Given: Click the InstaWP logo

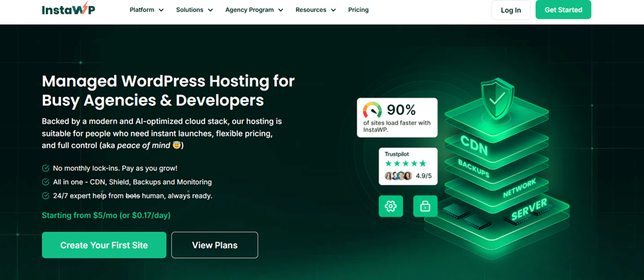Looking at the screenshot, I should tap(68, 9).
